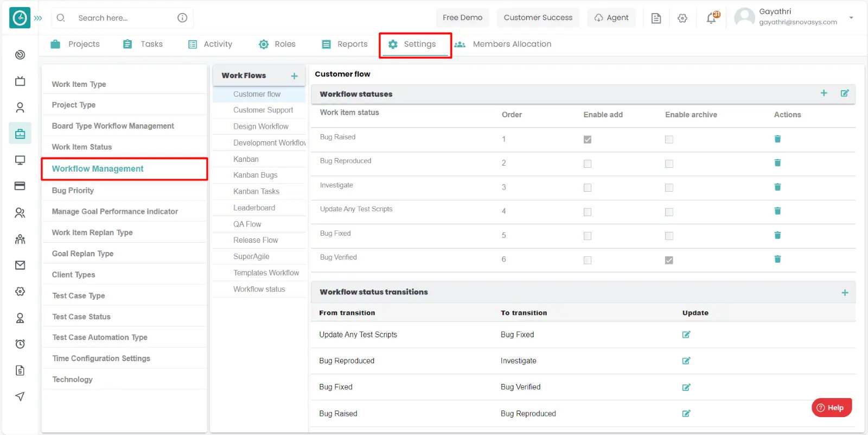Image resolution: width=868 pixels, height=435 pixels.
Task: Click the Customer Success button
Action: click(538, 17)
